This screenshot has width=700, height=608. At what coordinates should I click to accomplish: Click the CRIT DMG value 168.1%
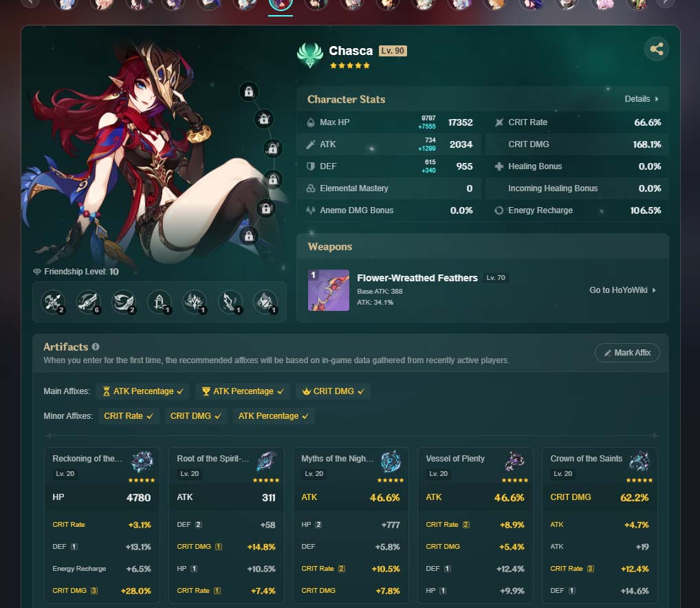tap(646, 144)
